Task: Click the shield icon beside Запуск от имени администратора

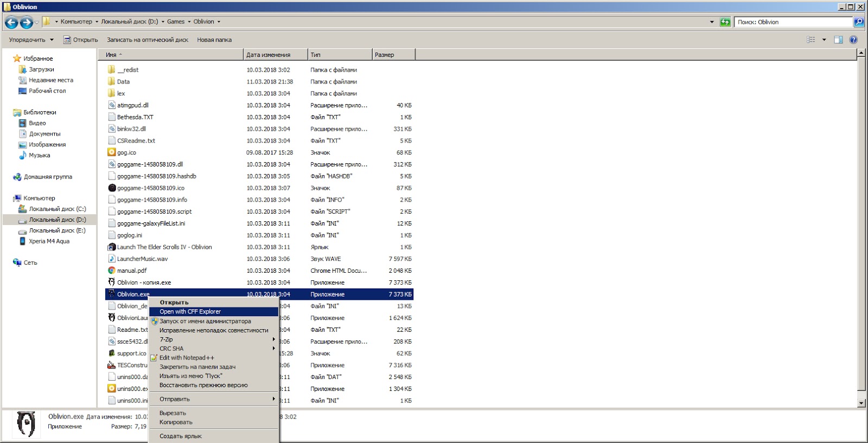Action: coord(154,321)
